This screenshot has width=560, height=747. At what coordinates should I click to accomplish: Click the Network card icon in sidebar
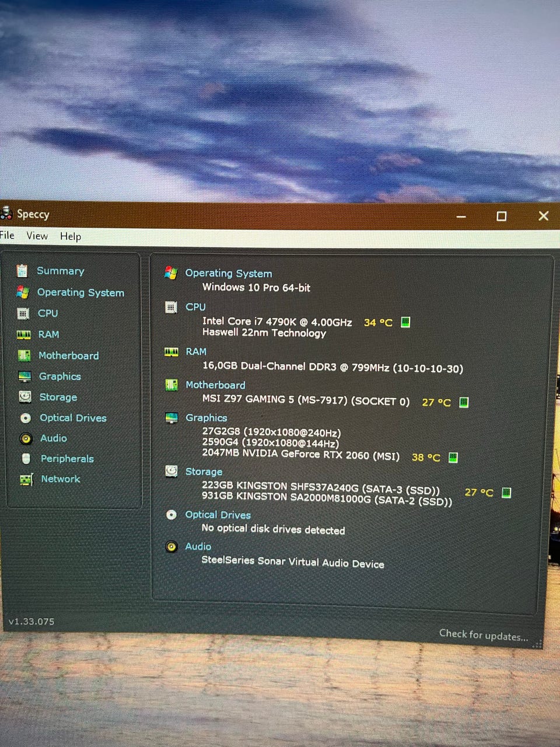tap(26, 479)
